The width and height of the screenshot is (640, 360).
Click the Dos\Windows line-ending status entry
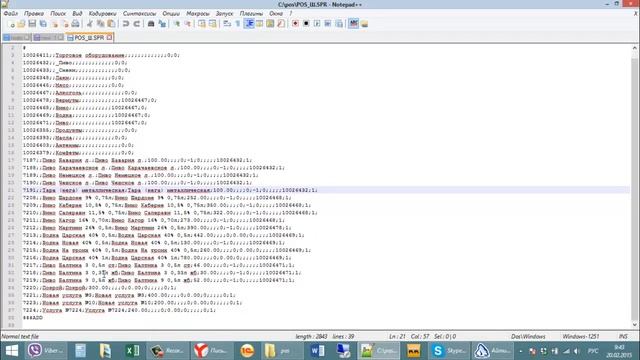point(528,337)
